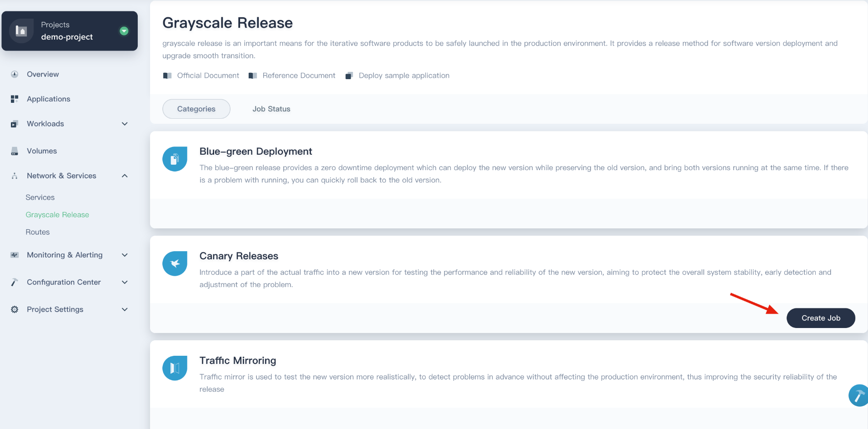Go to Routes in the sidebar
868x429 pixels.
(38, 232)
